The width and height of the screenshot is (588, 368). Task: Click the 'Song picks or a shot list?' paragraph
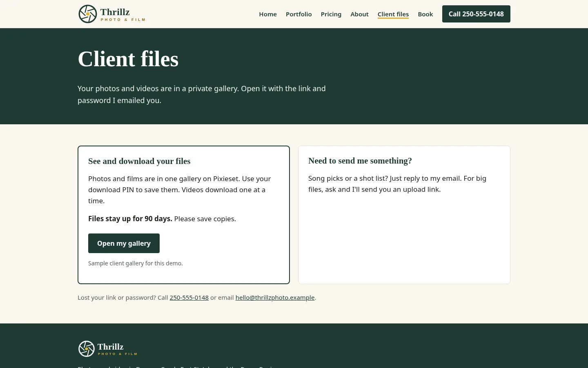pos(397,184)
